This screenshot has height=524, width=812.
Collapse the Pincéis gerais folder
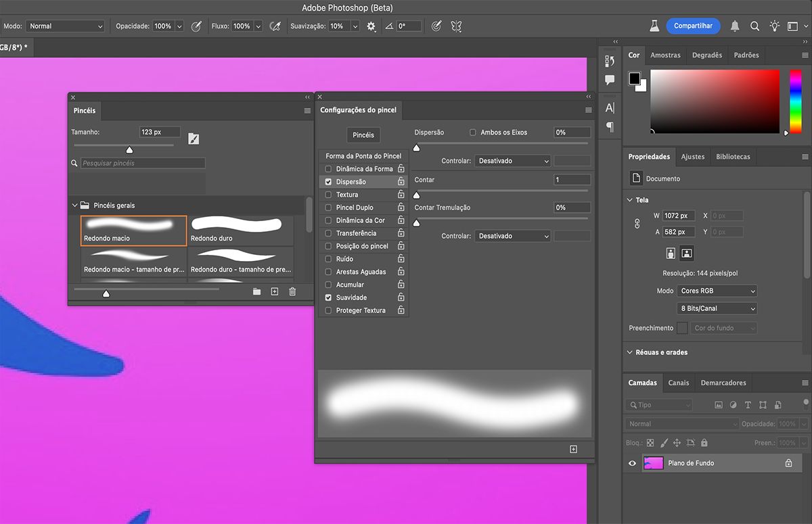[x=74, y=206]
